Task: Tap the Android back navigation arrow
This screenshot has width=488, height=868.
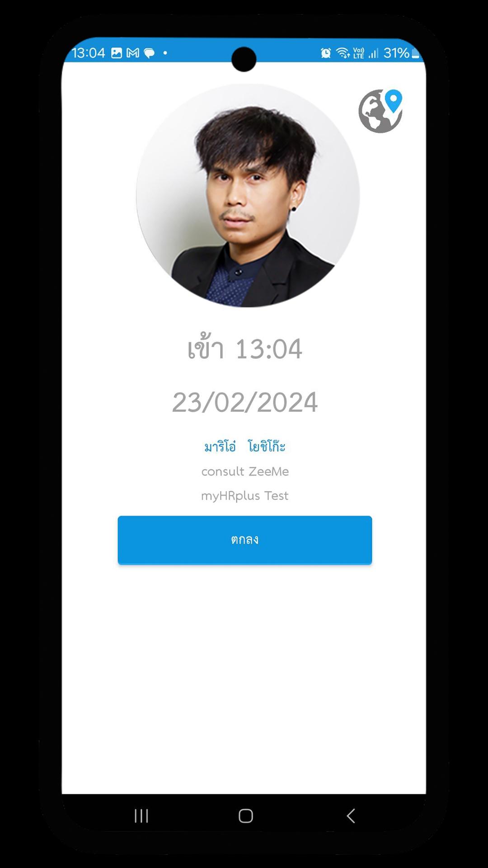Action: (x=351, y=816)
